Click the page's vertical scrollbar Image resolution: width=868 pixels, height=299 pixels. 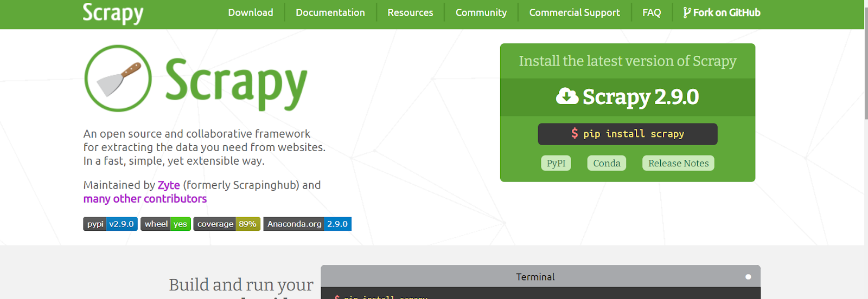pyautogui.click(x=866, y=65)
